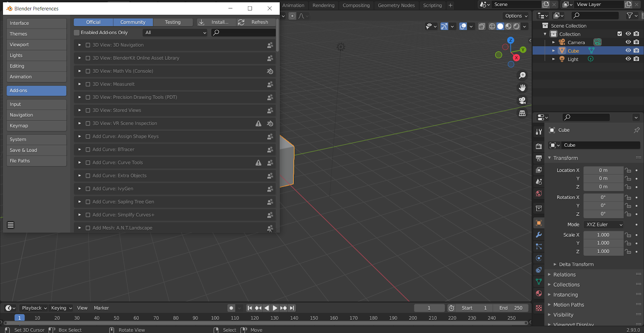Screen dimensions: 644x333
Task: Switch to the Geometry Nodes workspace tab
Action: point(396,5)
